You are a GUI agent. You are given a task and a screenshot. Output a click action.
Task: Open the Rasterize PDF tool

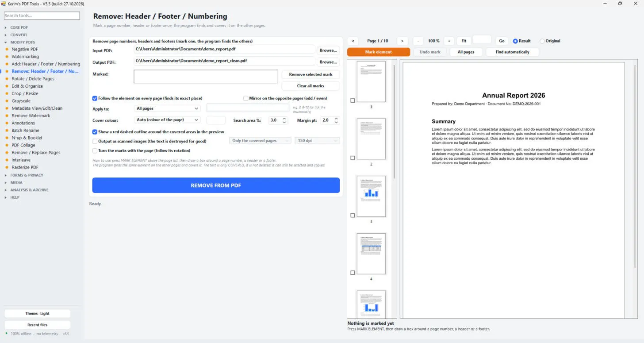point(25,167)
